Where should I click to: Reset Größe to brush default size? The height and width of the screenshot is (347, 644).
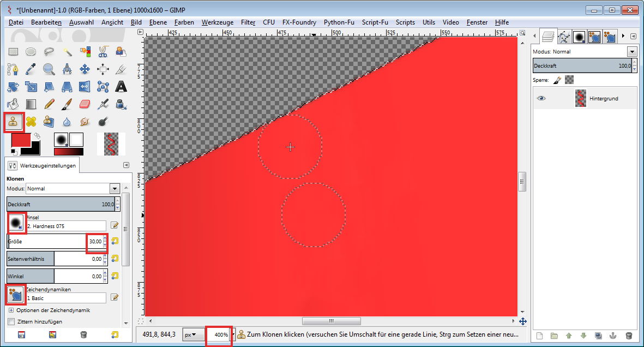click(x=115, y=241)
